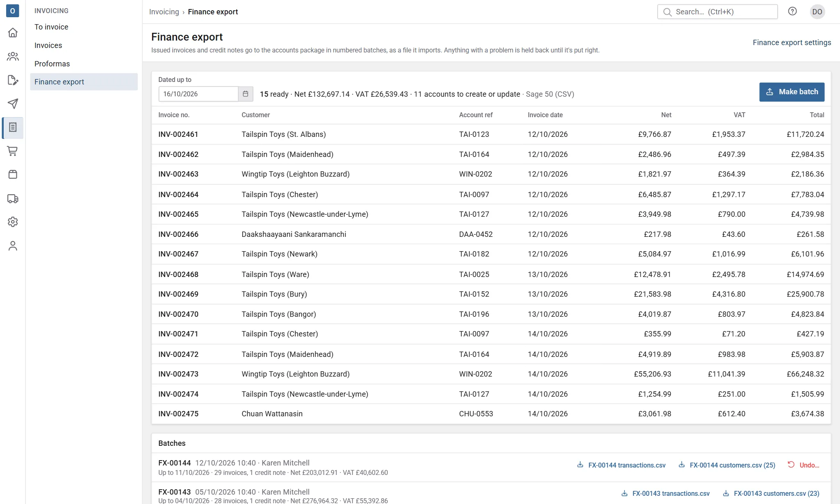The image size is (840, 504).
Task: Open the shopping cart sidebar icon
Action: point(13,151)
